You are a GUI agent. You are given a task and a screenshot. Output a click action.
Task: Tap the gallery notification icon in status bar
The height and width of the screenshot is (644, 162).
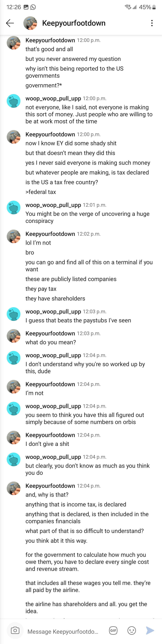[26, 7]
